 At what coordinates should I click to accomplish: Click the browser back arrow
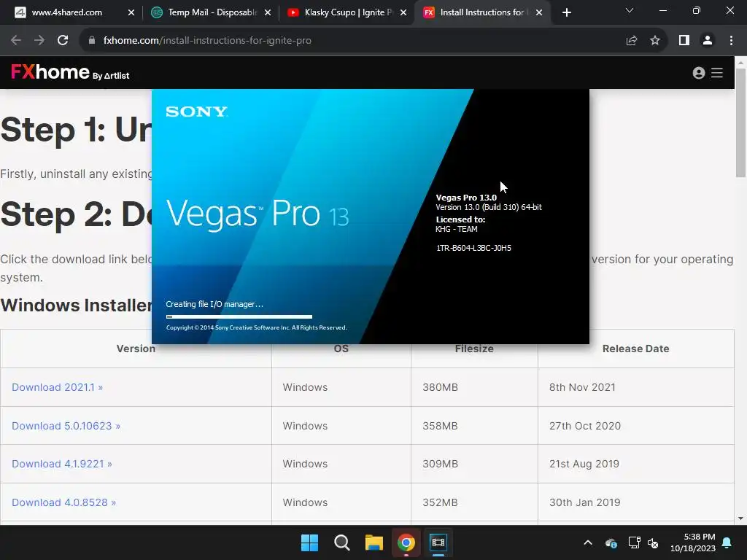[16, 41]
